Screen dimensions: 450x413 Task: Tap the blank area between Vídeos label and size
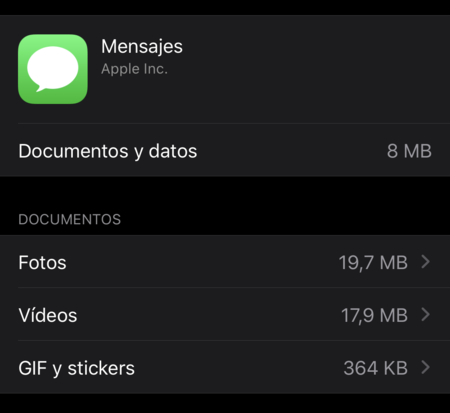click(208, 315)
